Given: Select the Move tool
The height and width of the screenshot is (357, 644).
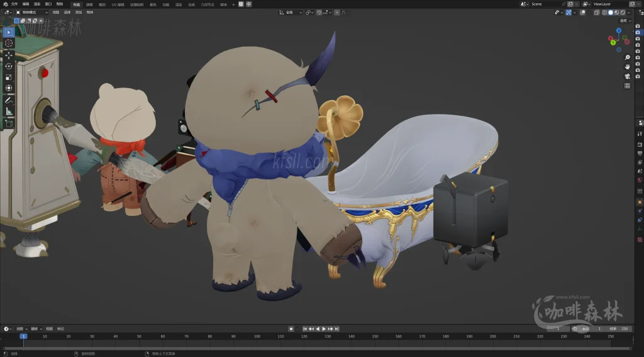Looking at the screenshot, I should tap(9, 55).
